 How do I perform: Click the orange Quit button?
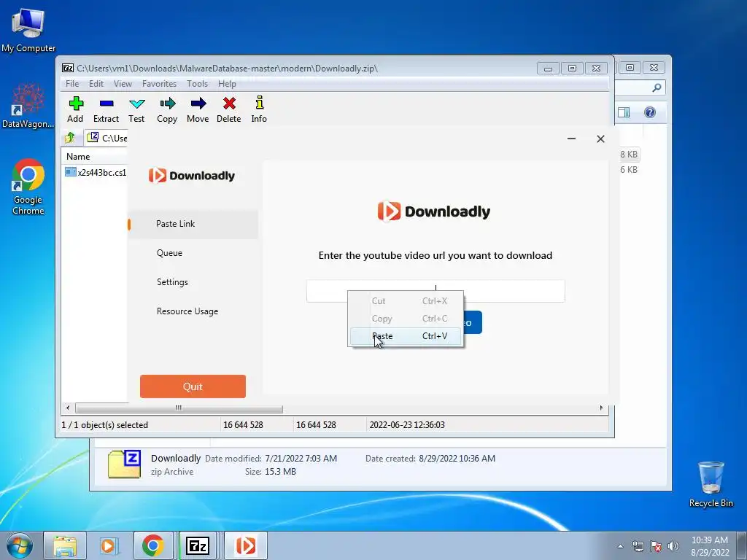(193, 386)
